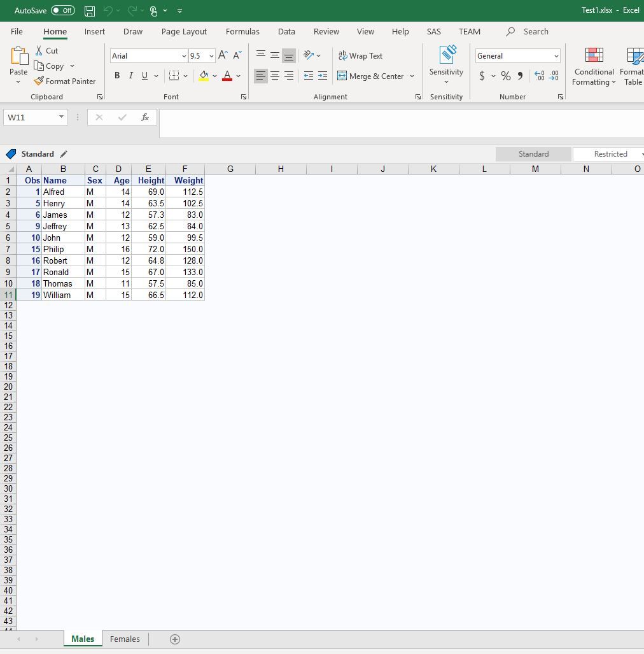Open Conditional Formatting options
Viewport: 644px width, 654px height.
pyautogui.click(x=592, y=66)
